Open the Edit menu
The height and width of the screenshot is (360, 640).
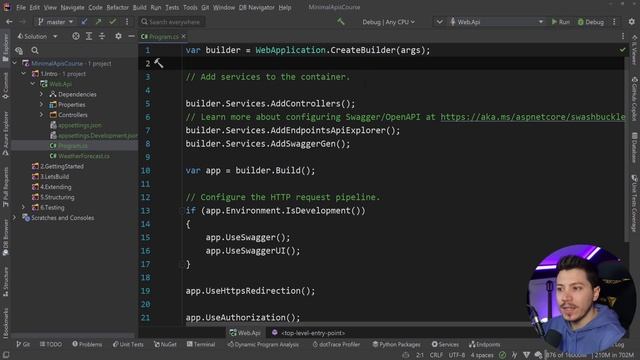[x=35, y=7]
